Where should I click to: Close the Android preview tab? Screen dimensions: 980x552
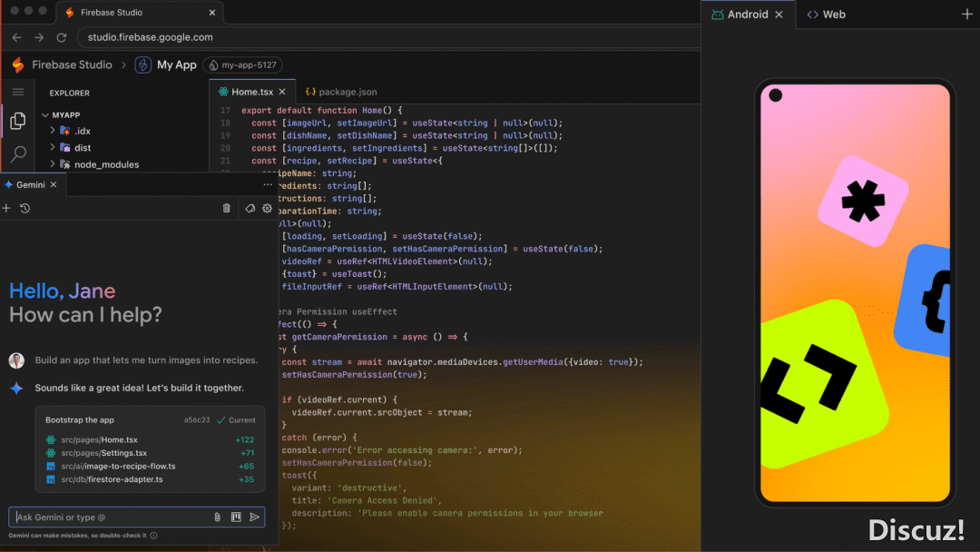[x=779, y=15]
